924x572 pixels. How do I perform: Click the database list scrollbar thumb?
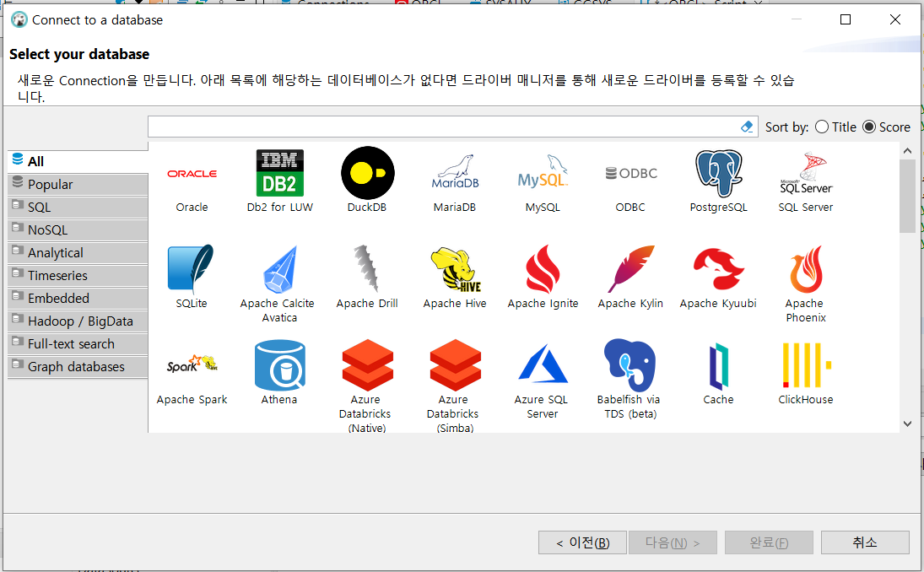coord(907,196)
